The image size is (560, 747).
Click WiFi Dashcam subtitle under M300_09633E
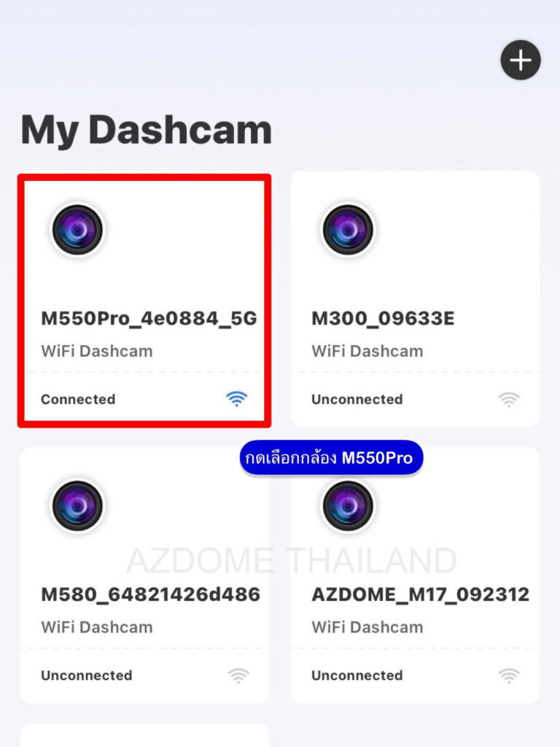pyautogui.click(x=367, y=351)
